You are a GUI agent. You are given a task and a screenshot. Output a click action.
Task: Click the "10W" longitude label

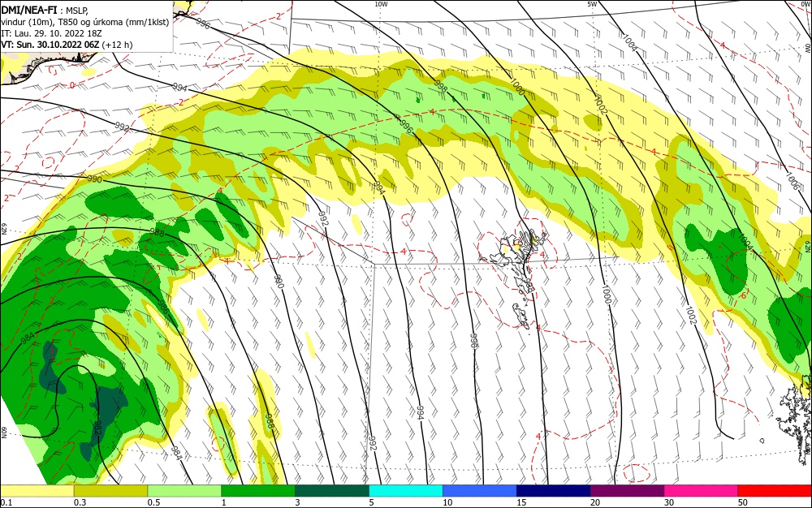click(x=381, y=4)
